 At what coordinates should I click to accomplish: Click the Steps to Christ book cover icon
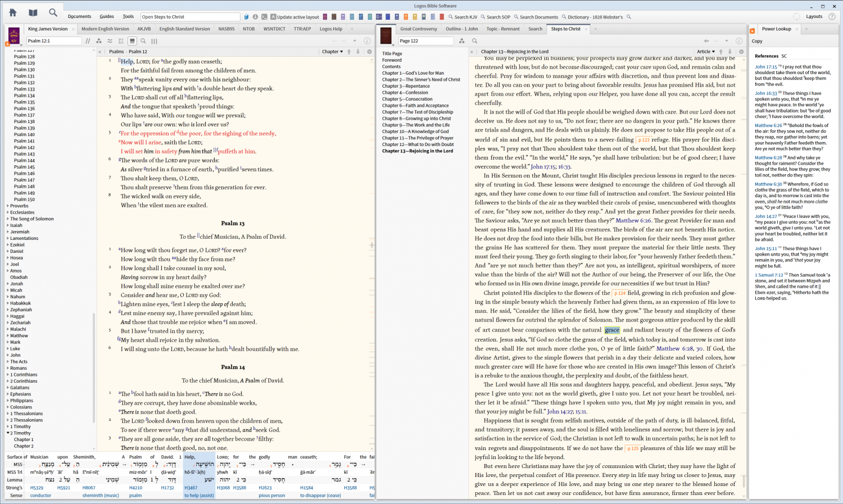[386, 35]
